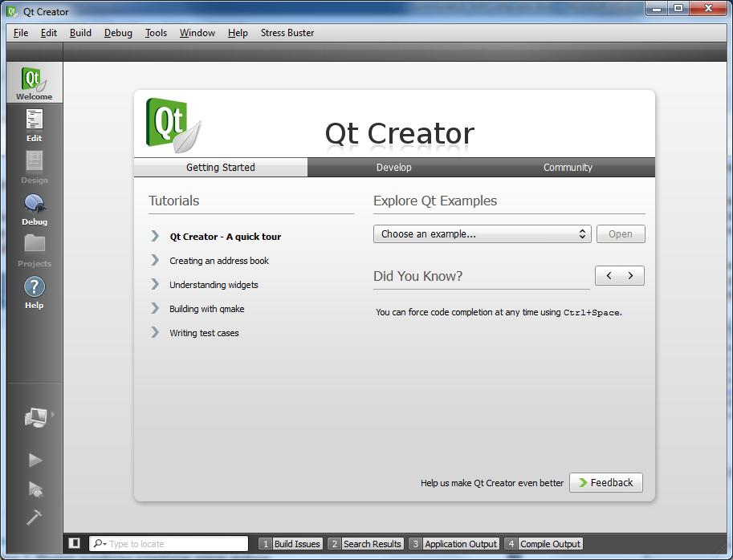This screenshot has height=560, width=733.
Task: Open the 'Qt Creator - A quick tour' tutorial
Action: (226, 237)
